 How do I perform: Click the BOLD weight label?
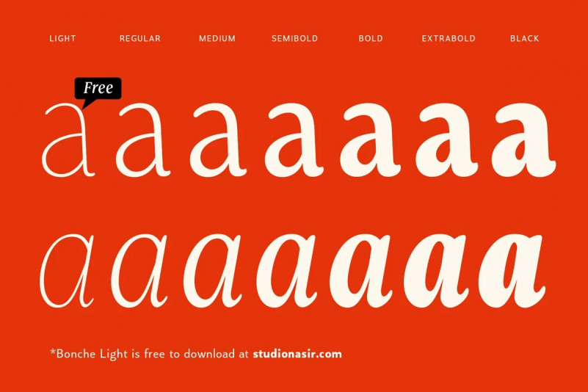pyautogui.click(x=371, y=38)
